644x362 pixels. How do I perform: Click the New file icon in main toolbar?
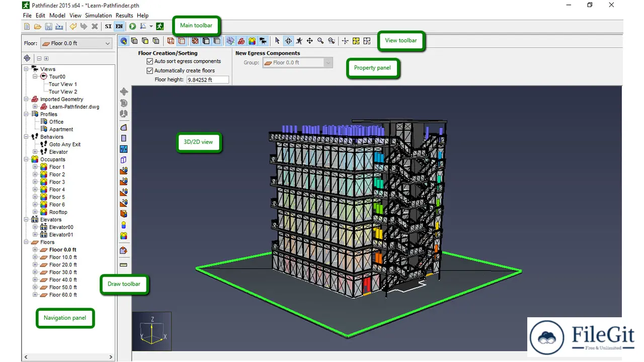click(27, 26)
